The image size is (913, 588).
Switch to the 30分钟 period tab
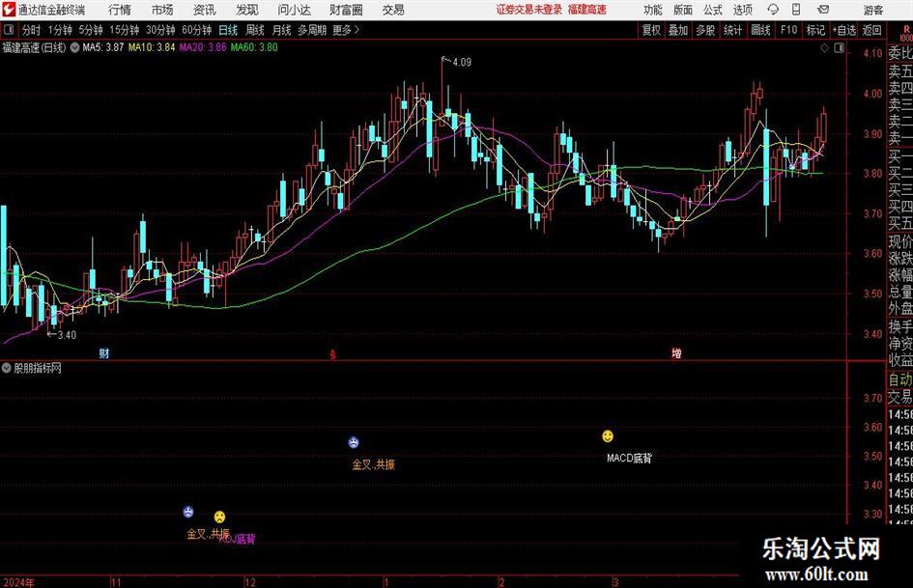[160, 30]
